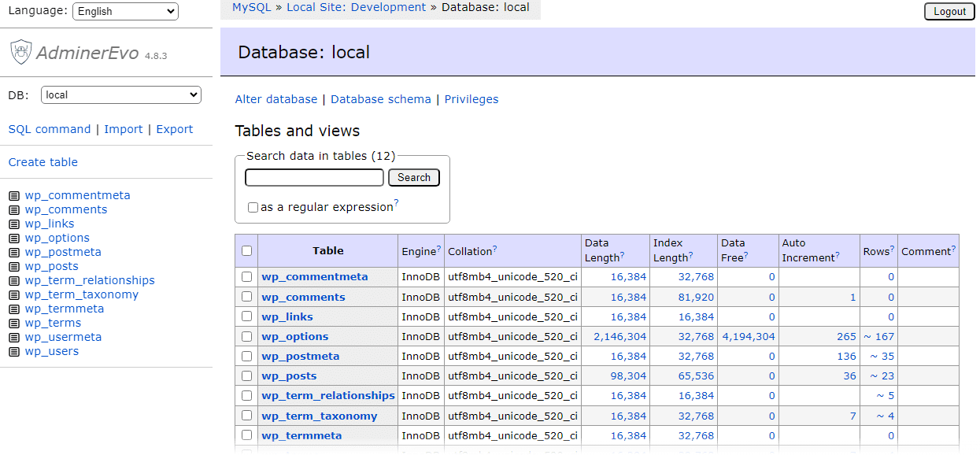The image size is (980, 455).
Task: Click rows count '~ 35' for wp_postmeta
Action: point(882,356)
